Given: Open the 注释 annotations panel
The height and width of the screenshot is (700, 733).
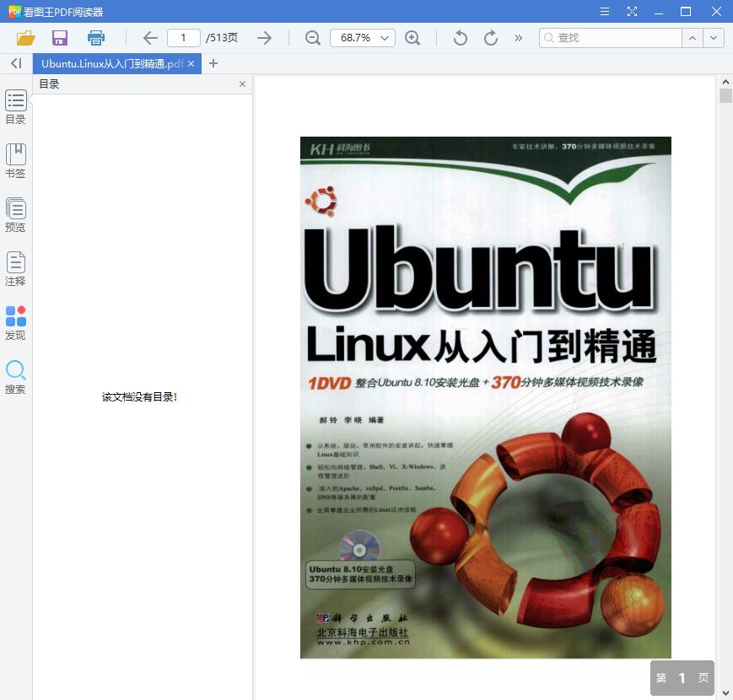Looking at the screenshot, I should tap(15, 269).
